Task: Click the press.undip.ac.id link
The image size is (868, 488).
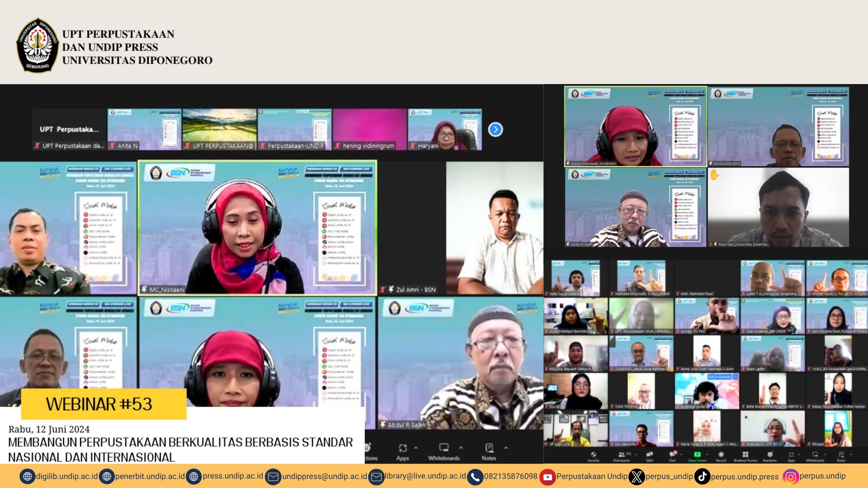Action: [x=232, y=476]
